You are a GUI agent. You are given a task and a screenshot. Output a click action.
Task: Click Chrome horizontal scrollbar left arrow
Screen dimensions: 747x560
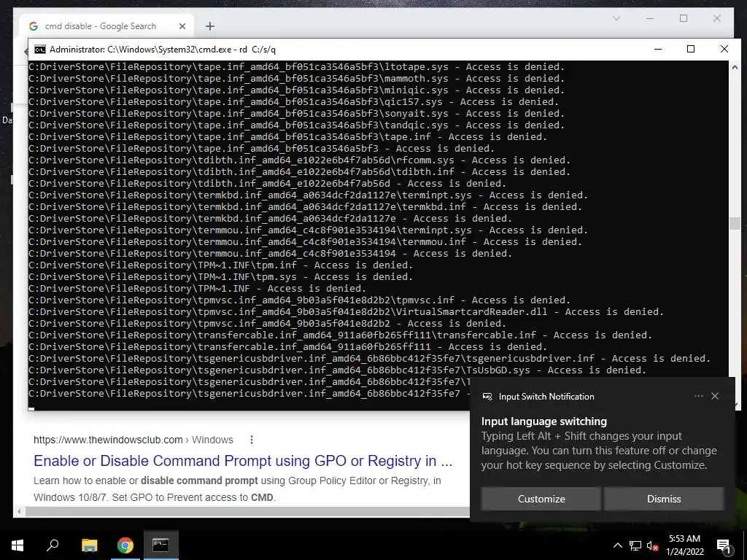point(19,511)
